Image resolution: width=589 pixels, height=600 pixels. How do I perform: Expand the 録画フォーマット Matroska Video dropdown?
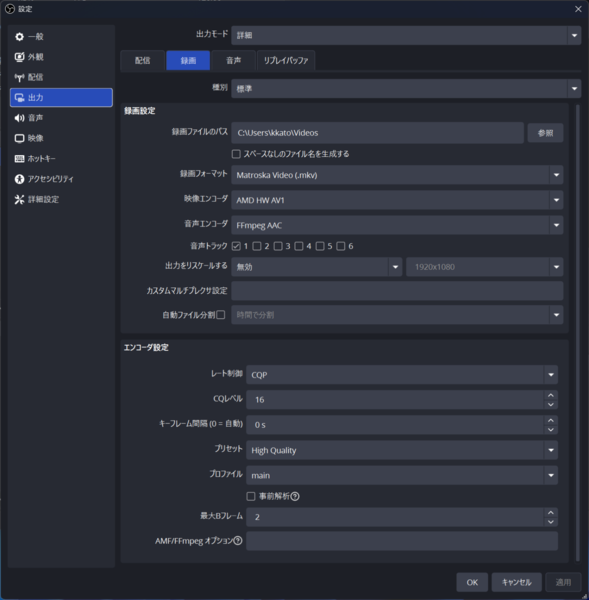click(x=397, y=175)
